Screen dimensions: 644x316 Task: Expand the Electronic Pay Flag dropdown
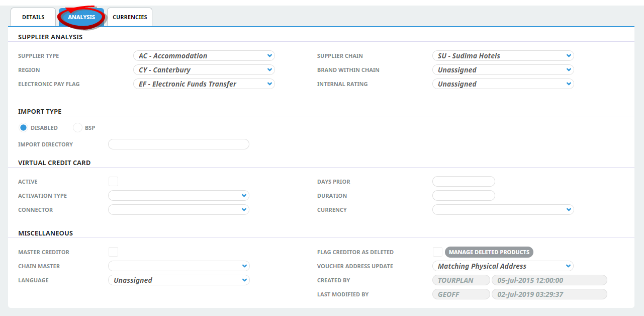coord(204,84)
